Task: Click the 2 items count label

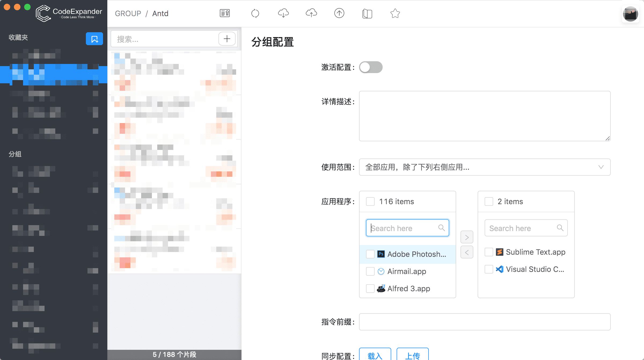Action: 510,201
